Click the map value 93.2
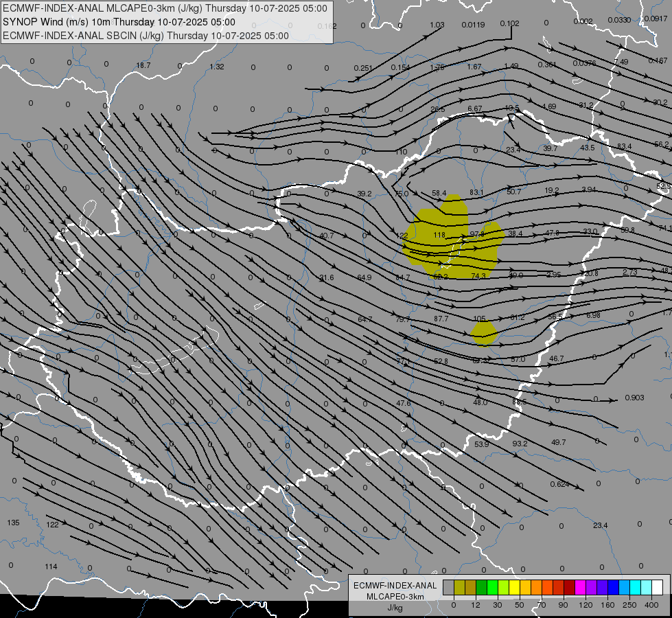This screenshot has height=618, width=672. coord(520,444)
